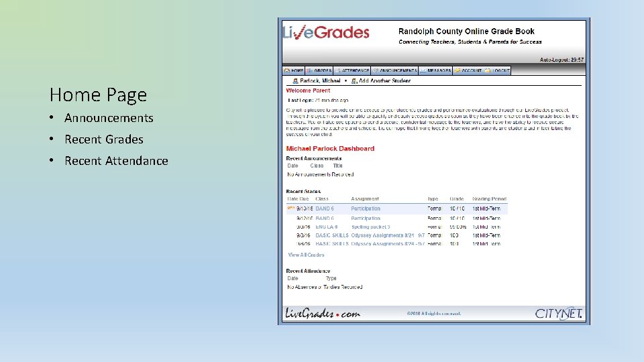
Task: Click the Recent Attendance slide bullet
Action: point(116,161)
